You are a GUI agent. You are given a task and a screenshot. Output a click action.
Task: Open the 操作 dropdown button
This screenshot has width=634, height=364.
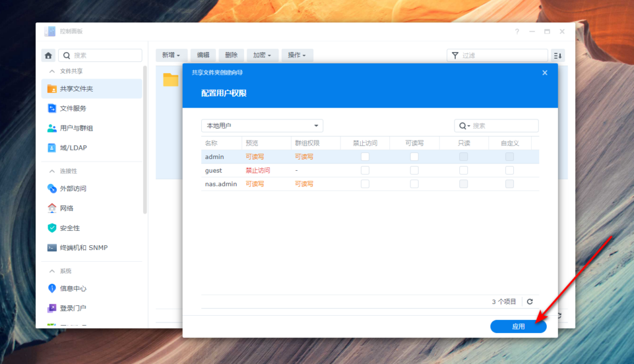(x=297, y=55)
